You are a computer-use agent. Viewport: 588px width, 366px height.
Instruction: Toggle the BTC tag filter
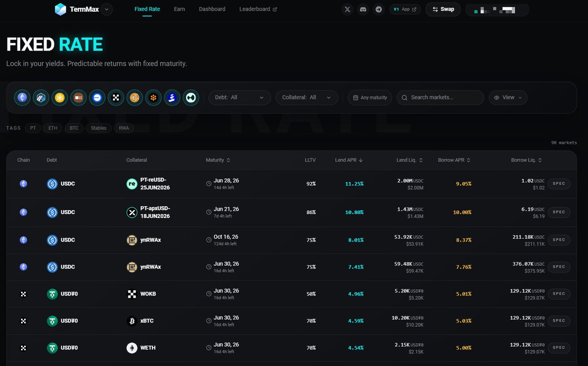tap(74, 128)
